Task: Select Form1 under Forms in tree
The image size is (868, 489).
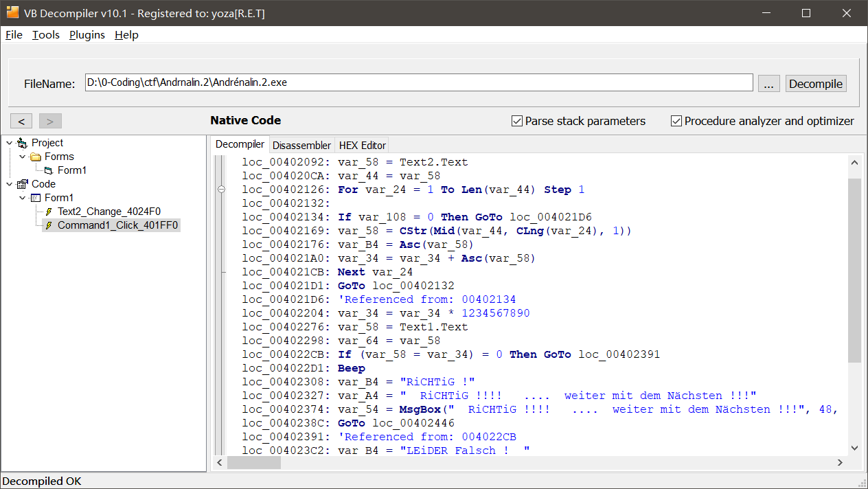Action: tap(72, 170)
